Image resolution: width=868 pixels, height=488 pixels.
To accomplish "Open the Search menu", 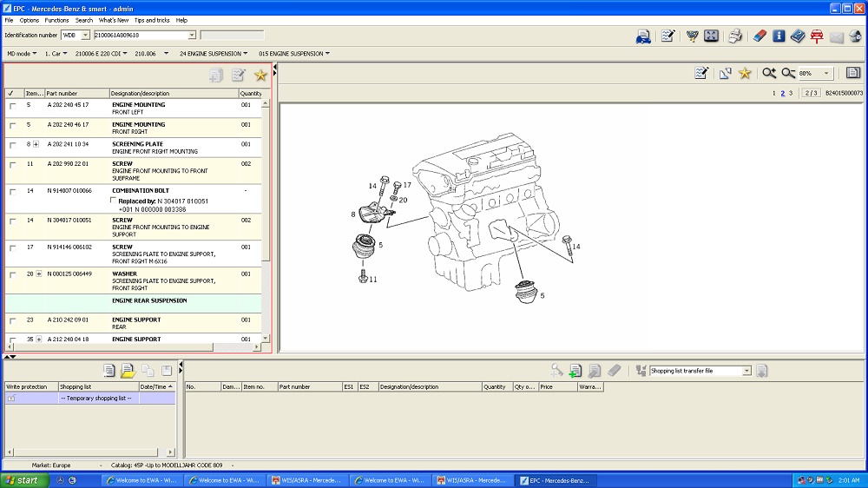I will pos(83,20).
